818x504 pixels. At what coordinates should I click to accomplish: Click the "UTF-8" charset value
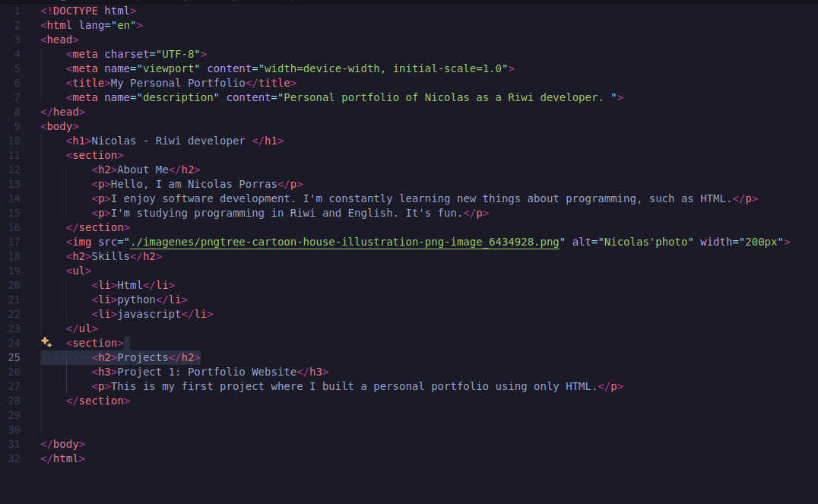[178, 54]
